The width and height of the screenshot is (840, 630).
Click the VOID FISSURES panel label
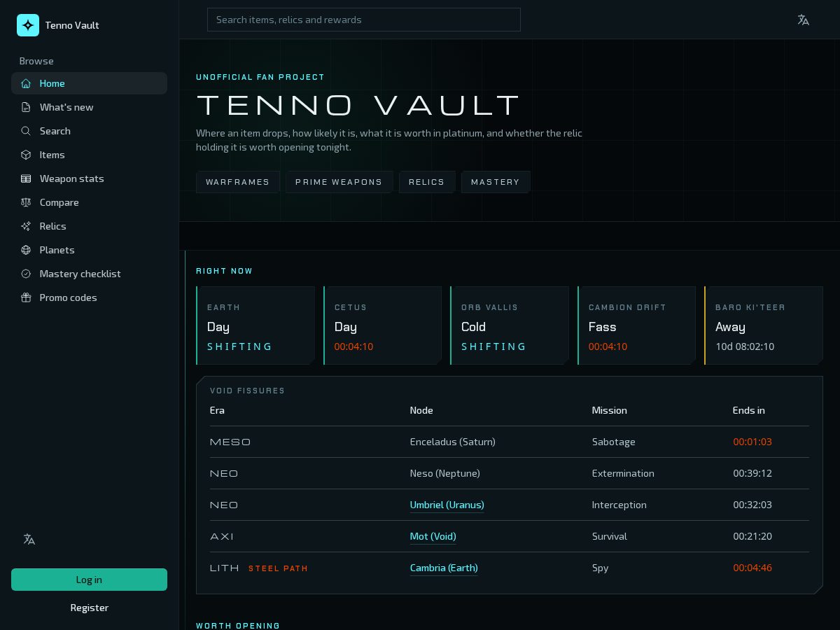pyautogui.click(x=248, y=391)
